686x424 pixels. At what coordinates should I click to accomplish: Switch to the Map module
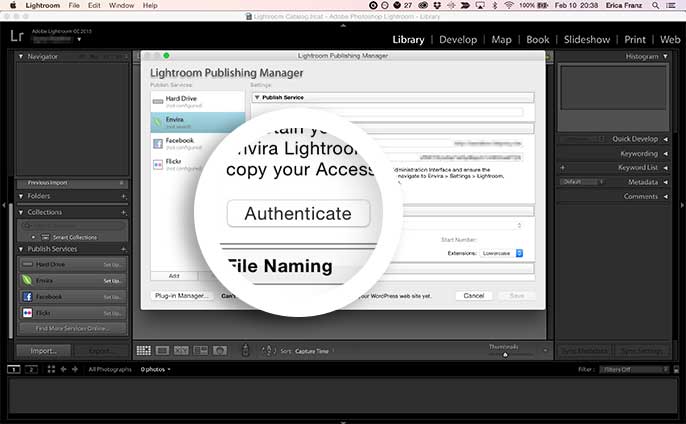(x=501, y=39)
